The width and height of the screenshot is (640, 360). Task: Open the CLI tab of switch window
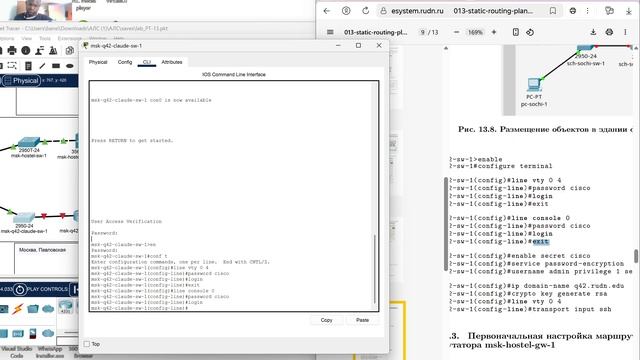pyautogui.click(x=147, y=62)
